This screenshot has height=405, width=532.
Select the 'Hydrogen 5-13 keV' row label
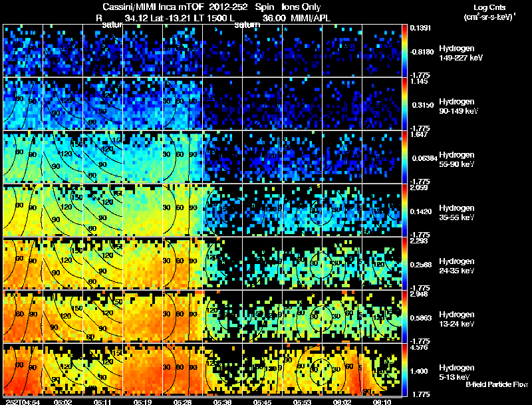[x=456, y=372]
